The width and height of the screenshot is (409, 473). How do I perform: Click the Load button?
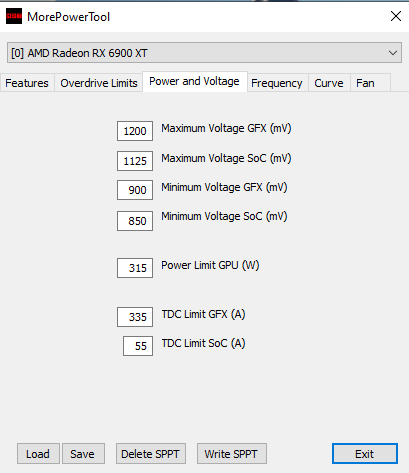click(38, 454)
